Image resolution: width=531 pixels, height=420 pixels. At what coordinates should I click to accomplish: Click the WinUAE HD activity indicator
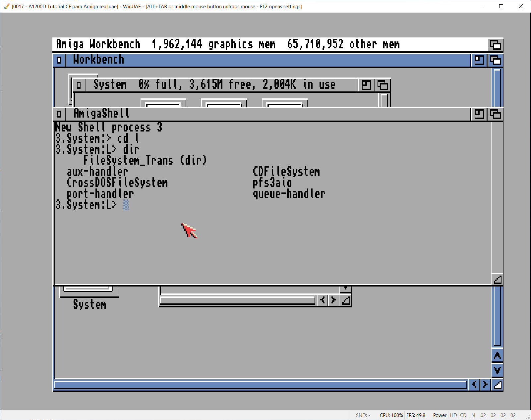[x=453, y=415]
